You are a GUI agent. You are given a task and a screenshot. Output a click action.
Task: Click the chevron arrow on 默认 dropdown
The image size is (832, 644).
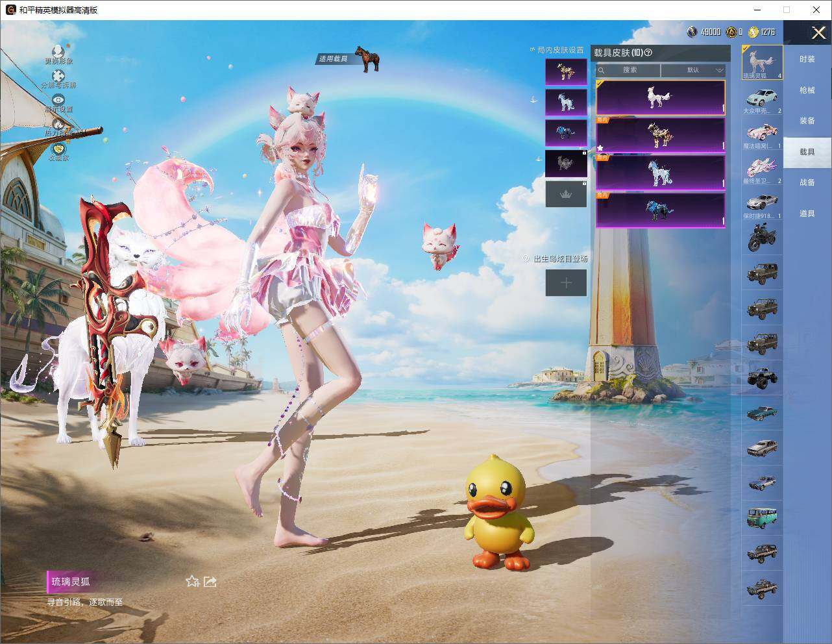point(719,70)
